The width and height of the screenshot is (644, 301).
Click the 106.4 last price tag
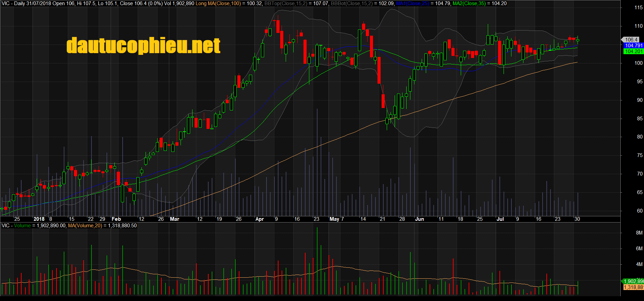(631, 40)
